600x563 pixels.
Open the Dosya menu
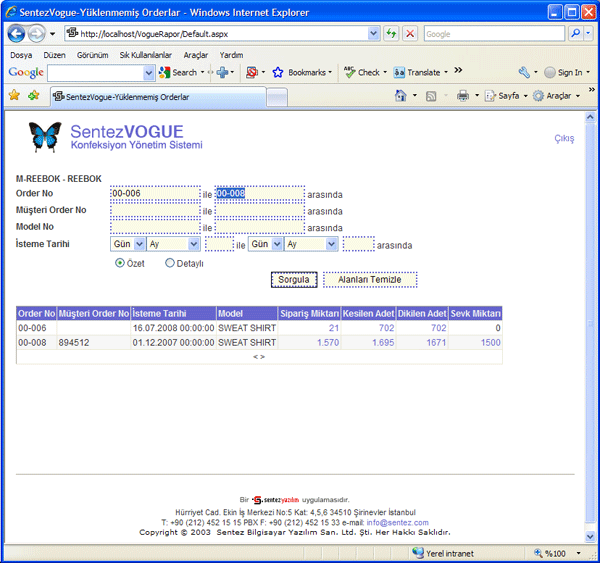tap(21, 55)
